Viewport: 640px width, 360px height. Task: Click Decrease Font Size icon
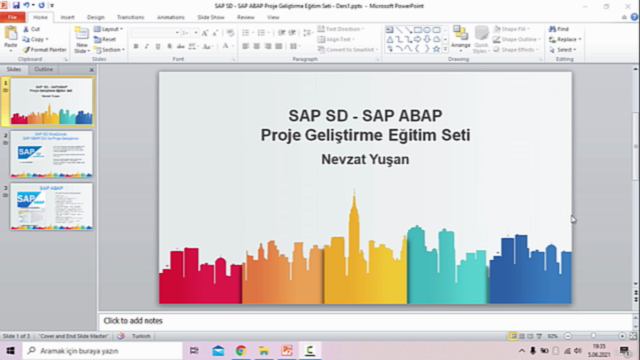click(215, 33)
